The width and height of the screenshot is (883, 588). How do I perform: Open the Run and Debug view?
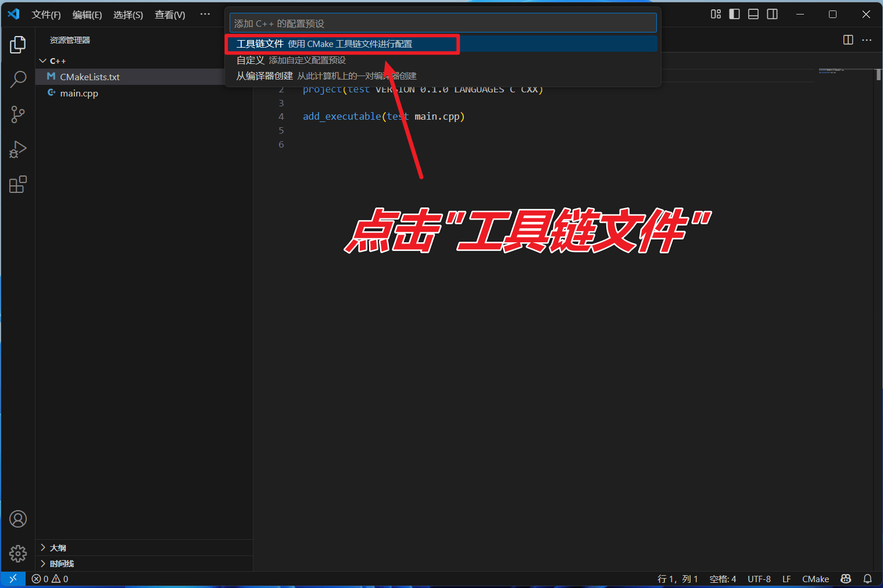[x=18, y=149]
